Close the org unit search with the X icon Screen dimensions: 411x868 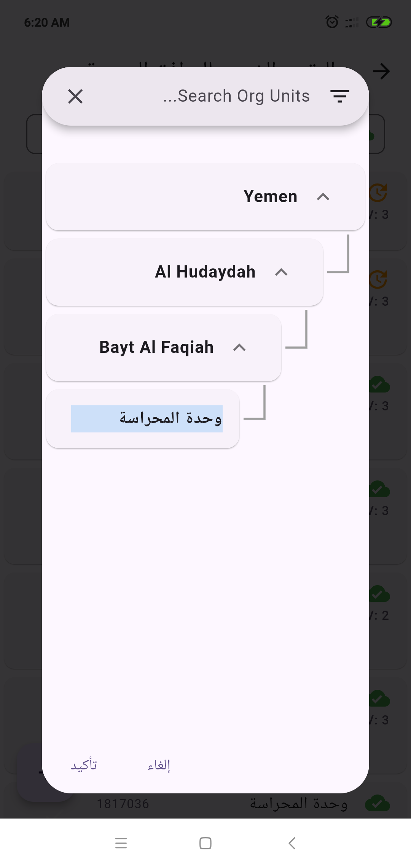(75, 96)
